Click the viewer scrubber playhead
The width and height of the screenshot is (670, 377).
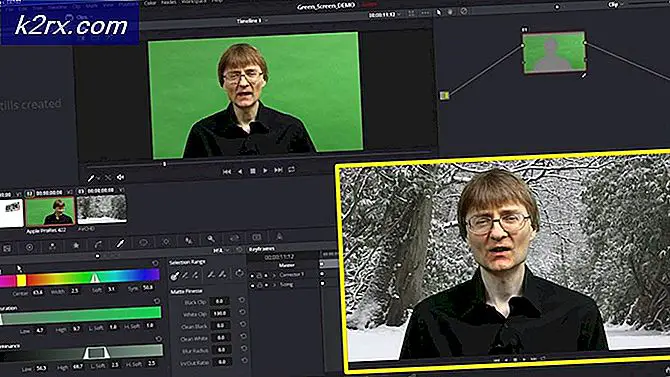164,164
